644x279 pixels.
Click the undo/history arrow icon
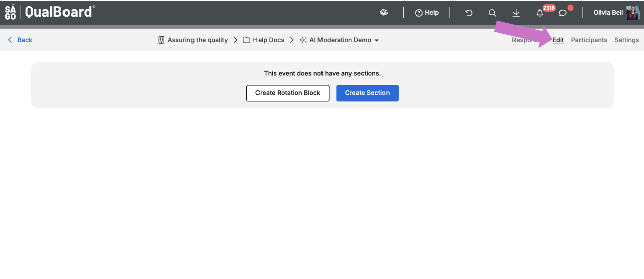tap(469, 13)
